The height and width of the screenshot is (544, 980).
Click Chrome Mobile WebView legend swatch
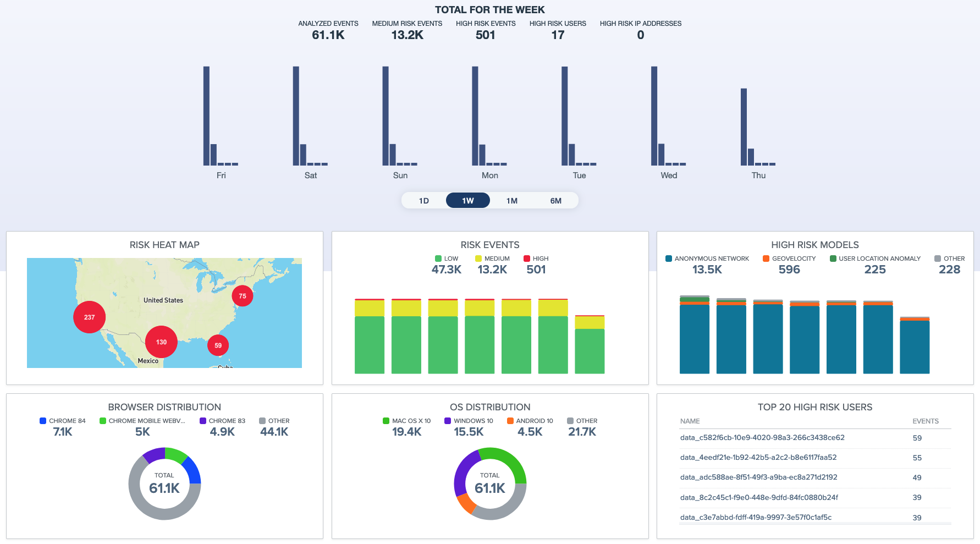103,421
